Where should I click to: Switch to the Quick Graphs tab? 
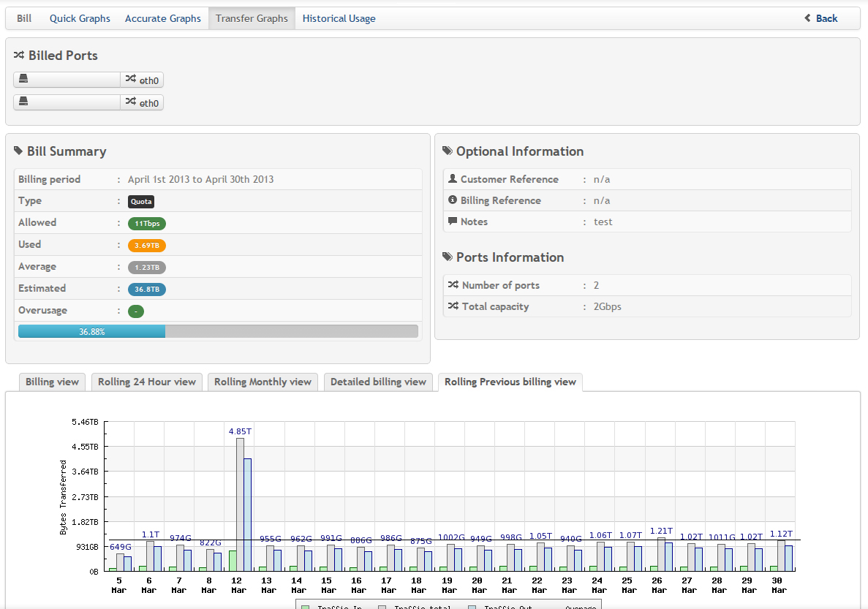[80, 18]
